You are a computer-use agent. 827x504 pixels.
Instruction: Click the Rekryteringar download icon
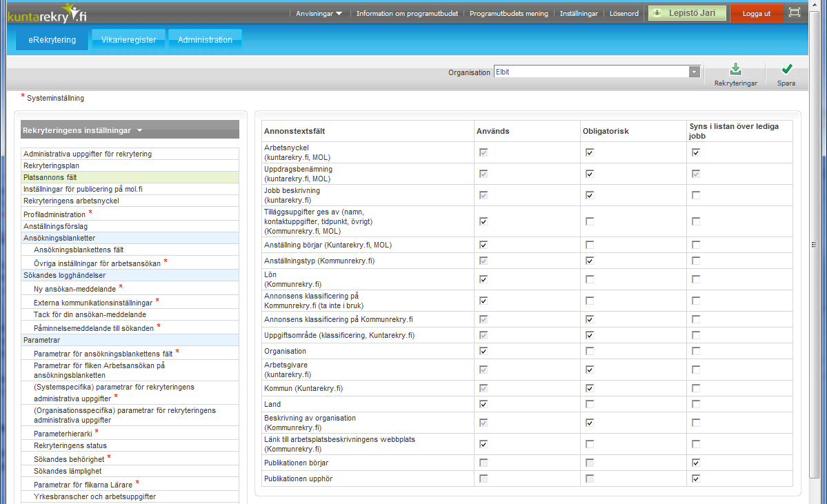point(735,69)
